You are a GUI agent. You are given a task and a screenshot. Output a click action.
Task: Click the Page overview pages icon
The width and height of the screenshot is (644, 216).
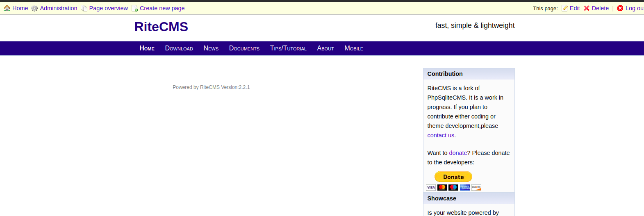[x=84, y=8]
